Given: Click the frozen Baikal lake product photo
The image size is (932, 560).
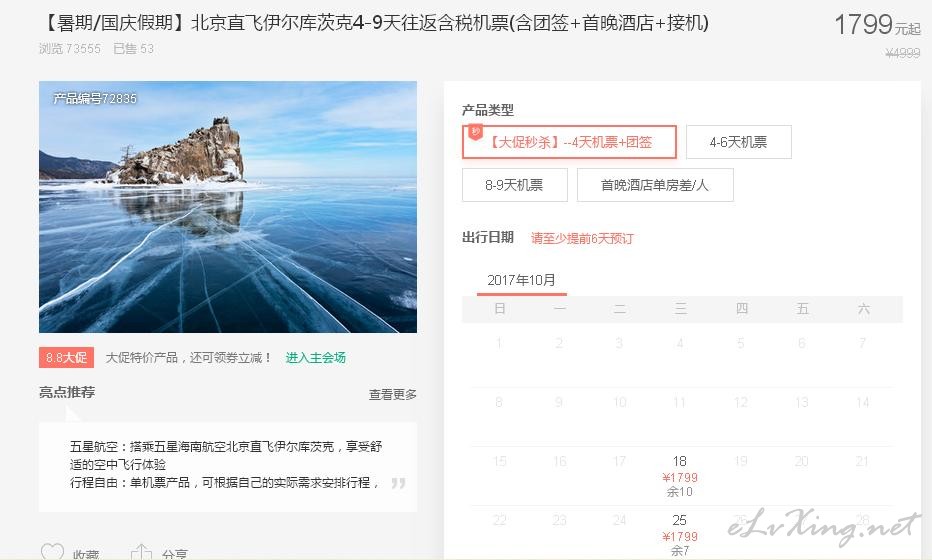Looking at the screenshot, I should (228, 207).
